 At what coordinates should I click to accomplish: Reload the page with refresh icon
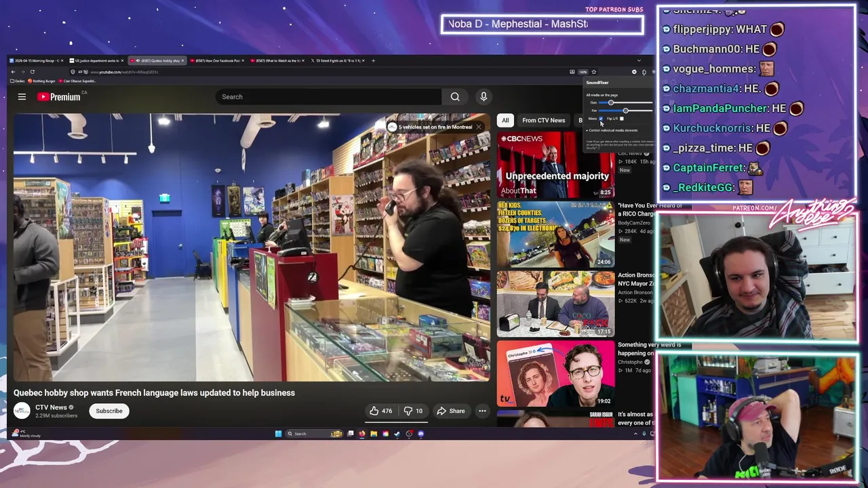point(32,72)
